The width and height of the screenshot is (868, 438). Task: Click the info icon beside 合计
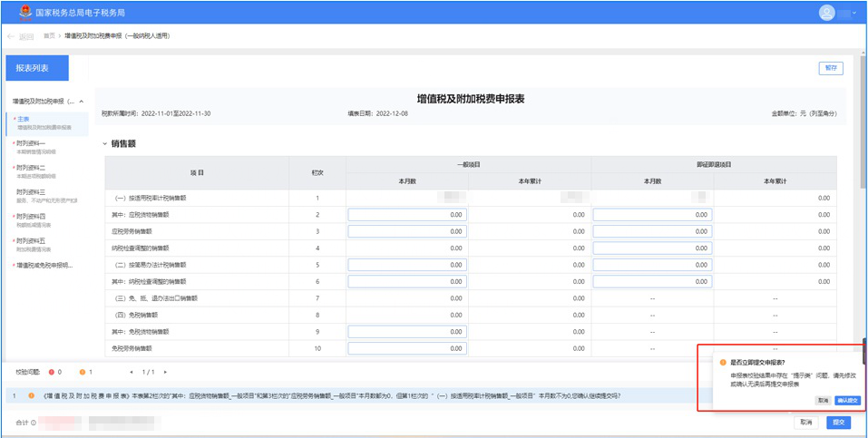pos(34,423)
